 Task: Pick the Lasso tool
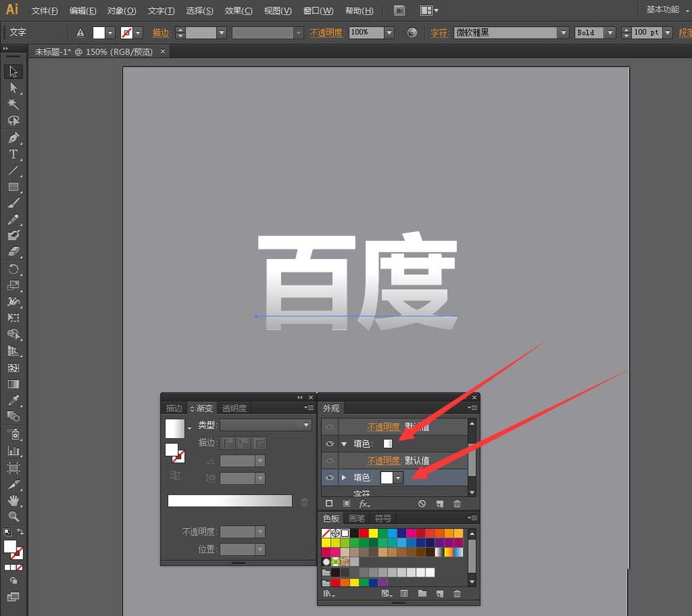pos(13,120)
